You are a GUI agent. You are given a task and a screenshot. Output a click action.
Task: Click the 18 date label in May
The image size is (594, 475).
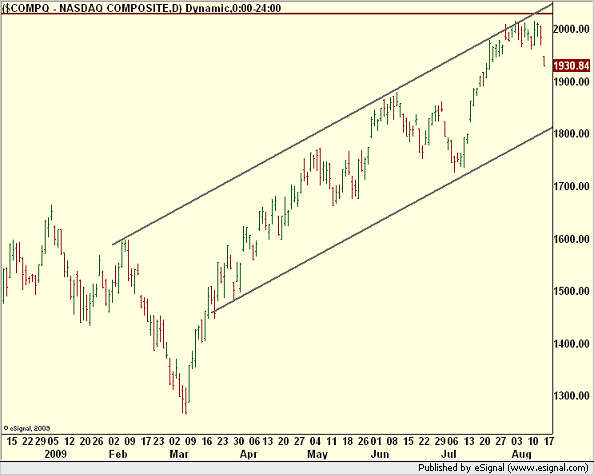click(347, 442)
